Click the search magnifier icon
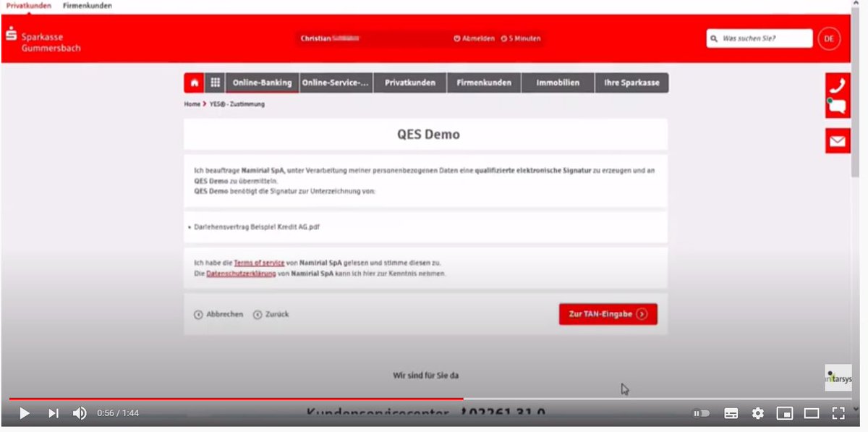The image size is (868, 432). [715, 38]
